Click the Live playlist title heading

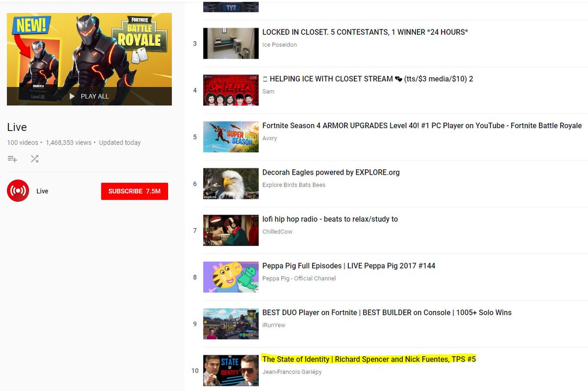coord(17,128)
